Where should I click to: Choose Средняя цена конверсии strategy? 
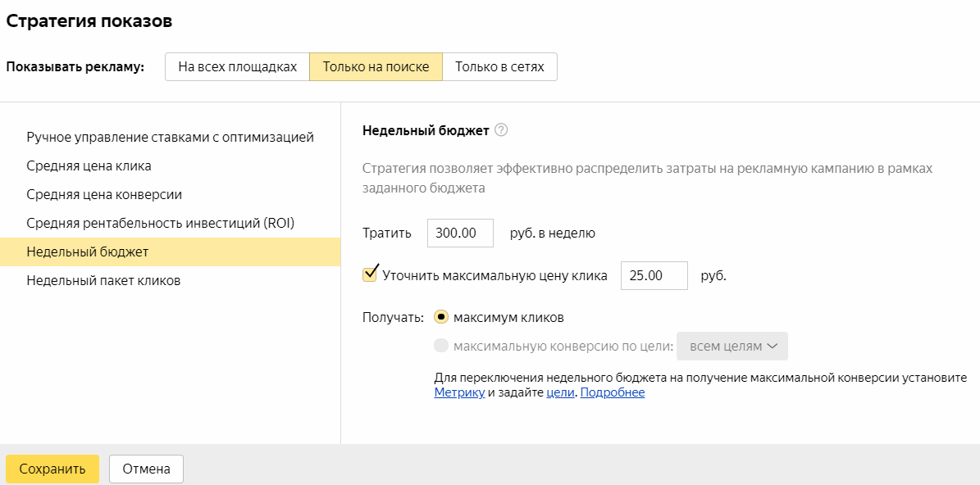(x=170, y=194)
